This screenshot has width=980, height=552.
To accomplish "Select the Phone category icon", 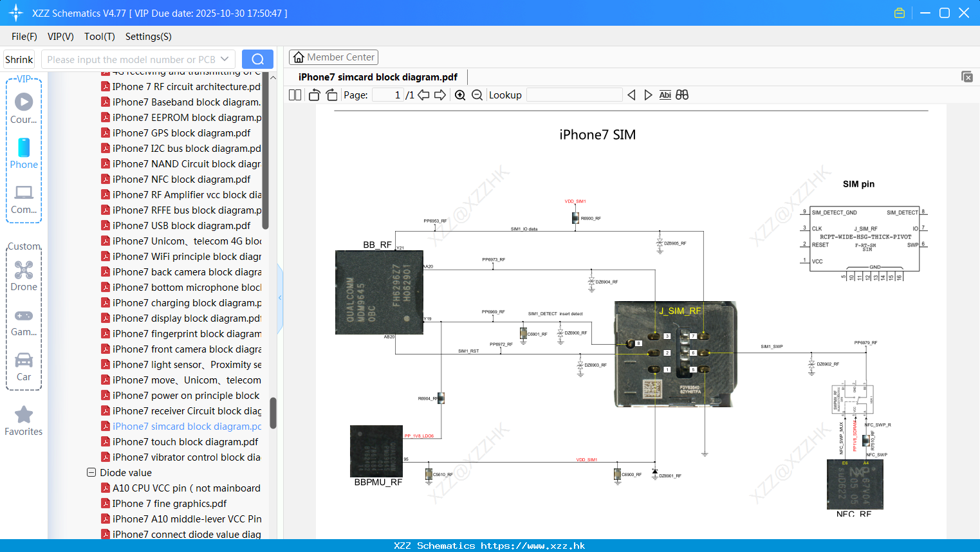I will (24, 154).
